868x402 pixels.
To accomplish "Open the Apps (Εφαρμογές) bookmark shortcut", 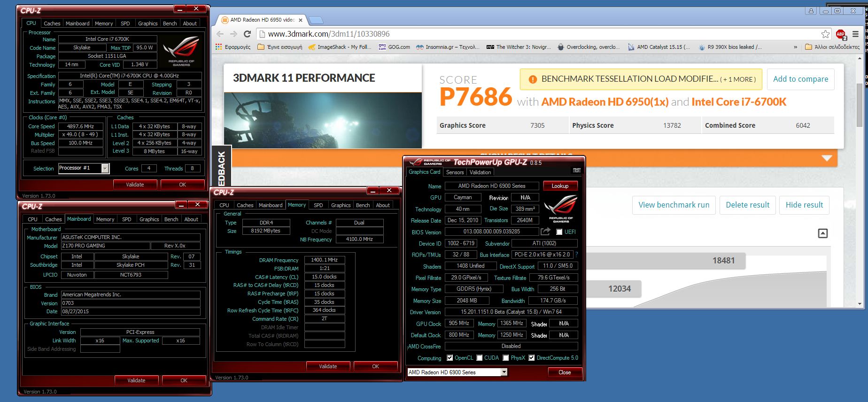I will coord(233,47).
